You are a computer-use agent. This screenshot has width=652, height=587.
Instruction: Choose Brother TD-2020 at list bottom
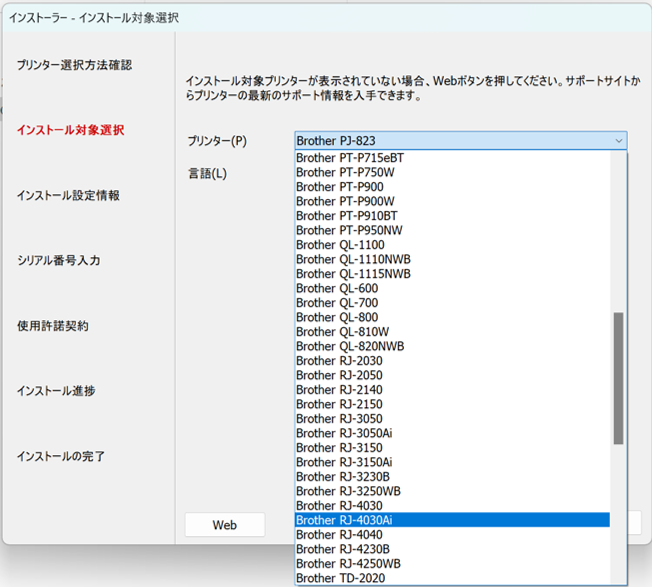point(452,578)
